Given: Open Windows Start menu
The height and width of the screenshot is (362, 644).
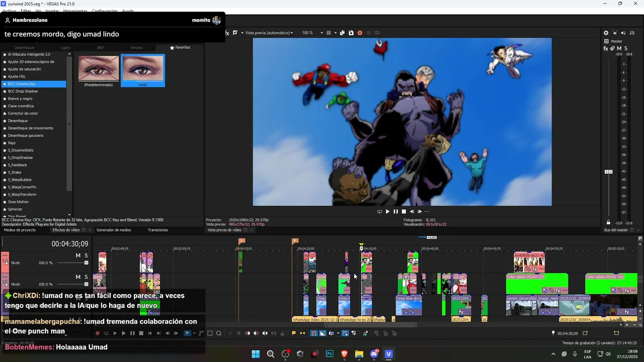Looking at the screenshot, I should tap(256, 354).
